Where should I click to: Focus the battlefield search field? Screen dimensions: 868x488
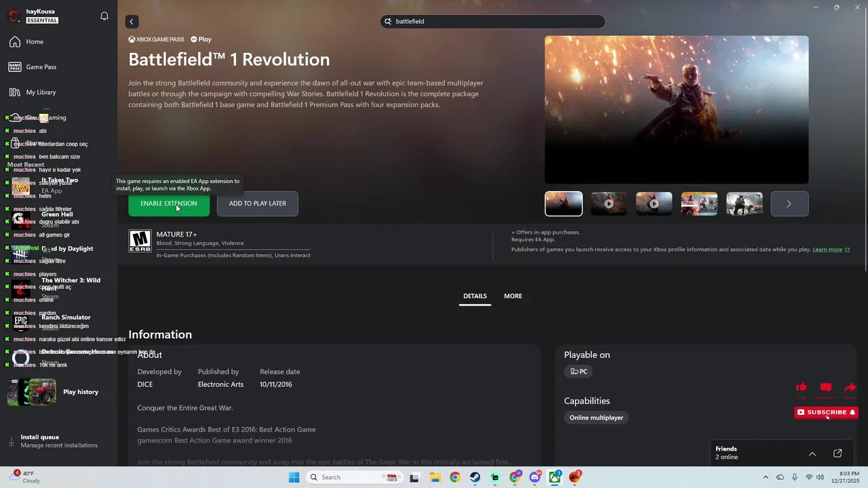[x=493, y=22]
